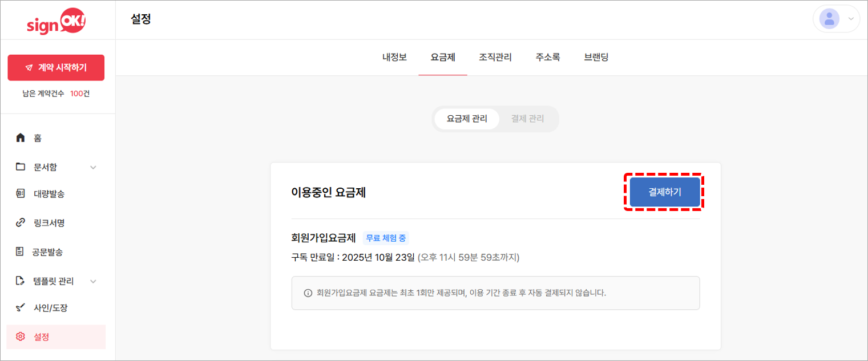Start a contract with 계약 시작하기
Viewport: 868px width, 361px height.
[56, 68]
